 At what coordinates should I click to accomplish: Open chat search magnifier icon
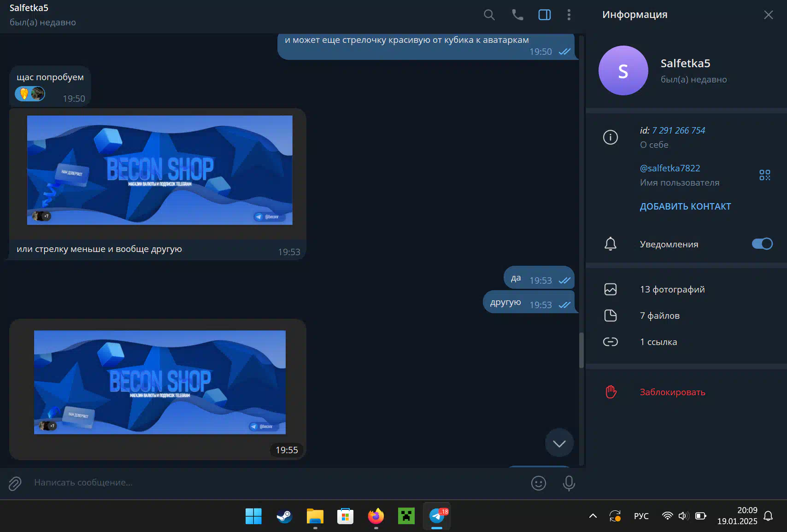(489, 15)
